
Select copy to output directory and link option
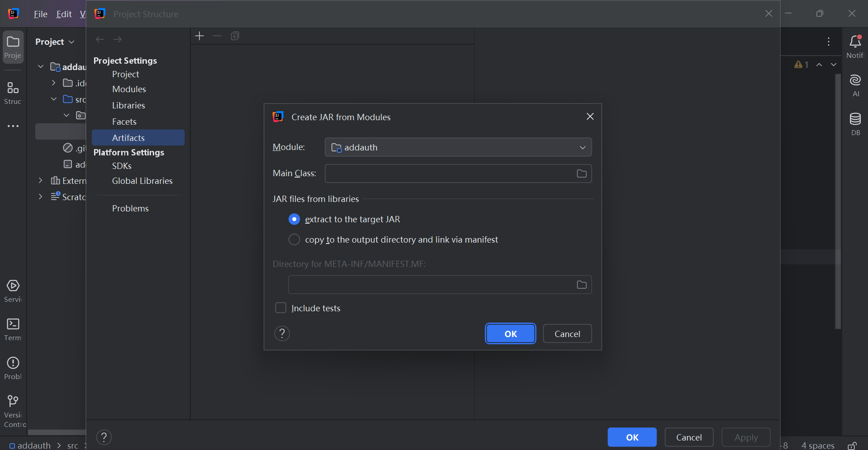pos(294,239)
